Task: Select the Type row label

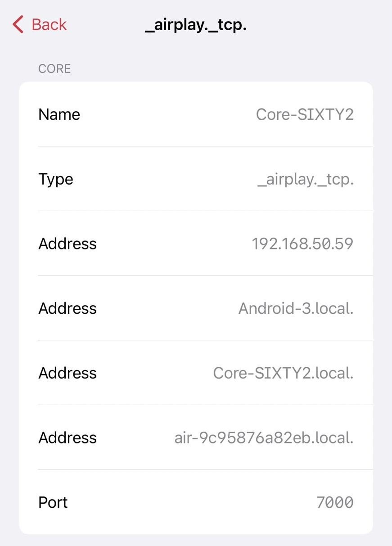Action: pyautogui.click(x=56, y=179)
